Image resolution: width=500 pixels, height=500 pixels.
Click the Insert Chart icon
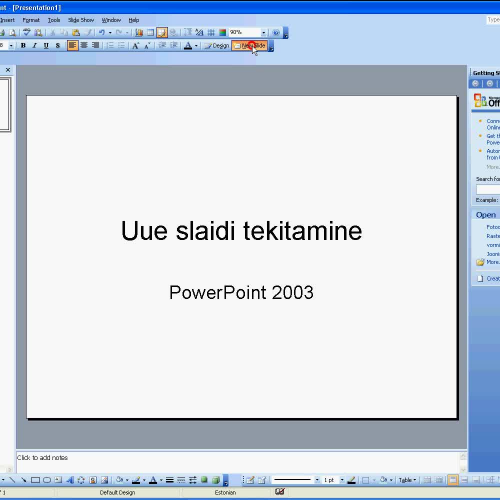tap(139, 32)
